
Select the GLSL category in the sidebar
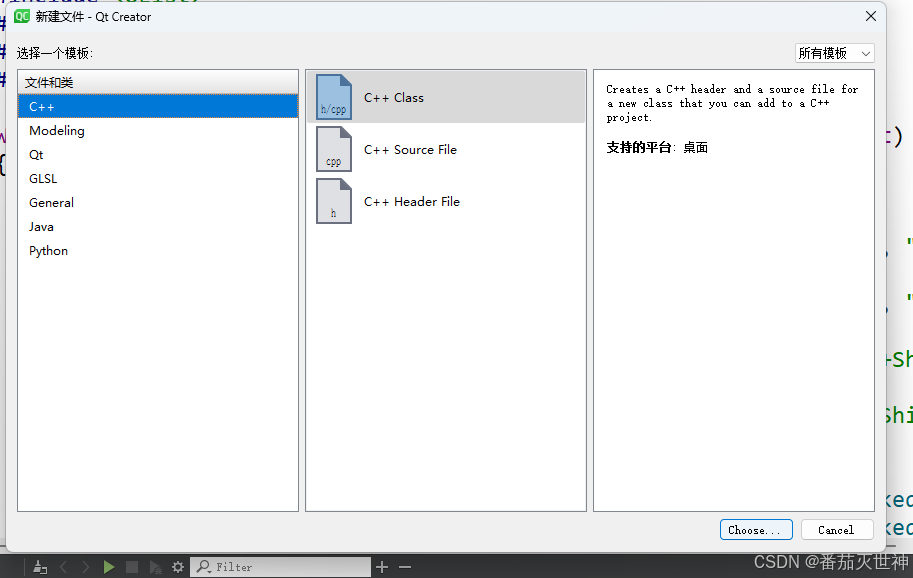(43, 178)
